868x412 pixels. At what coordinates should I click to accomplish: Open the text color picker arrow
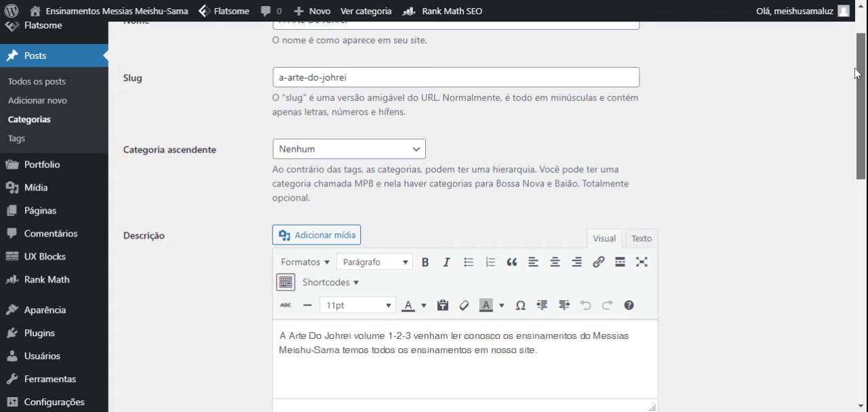tap(424, 306)
